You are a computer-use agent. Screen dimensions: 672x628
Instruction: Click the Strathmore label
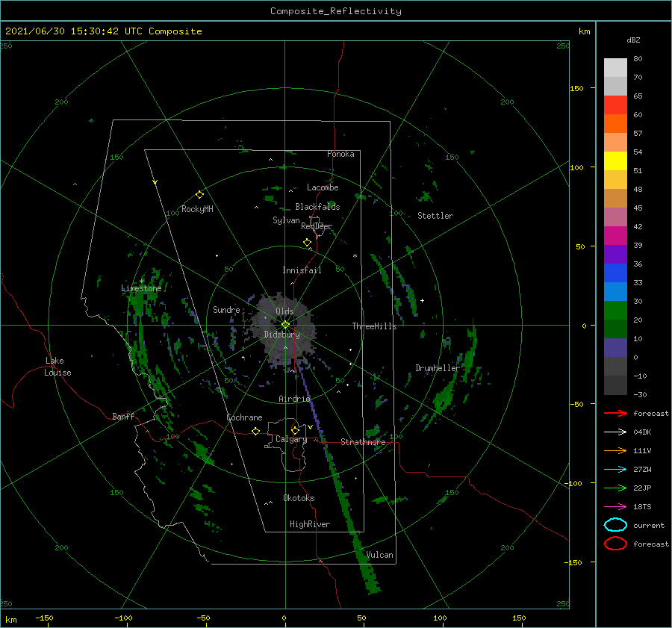pyautogui.click(x=363, y=442)
